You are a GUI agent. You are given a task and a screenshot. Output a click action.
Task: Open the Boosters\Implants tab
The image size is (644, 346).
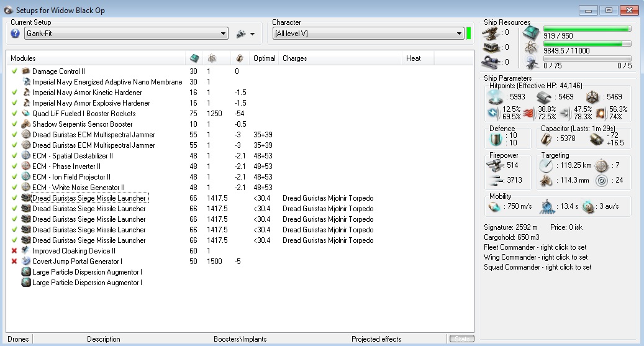[240, 339]
